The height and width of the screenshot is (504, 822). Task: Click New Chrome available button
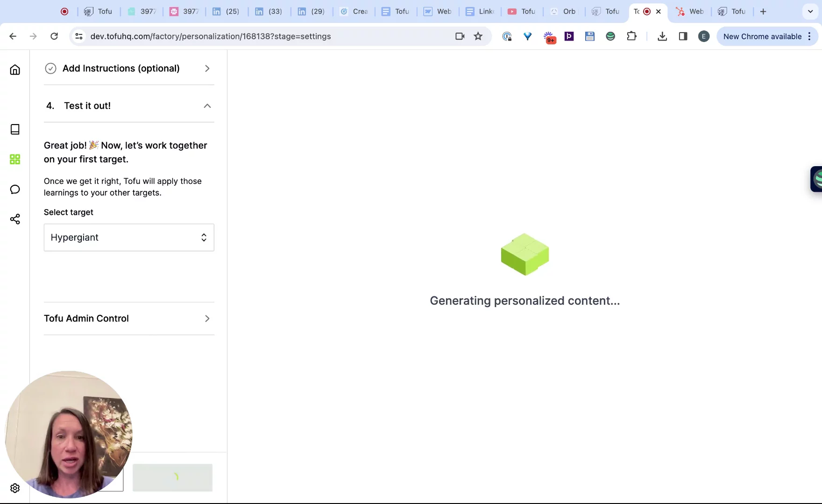[x=762, y=36]
